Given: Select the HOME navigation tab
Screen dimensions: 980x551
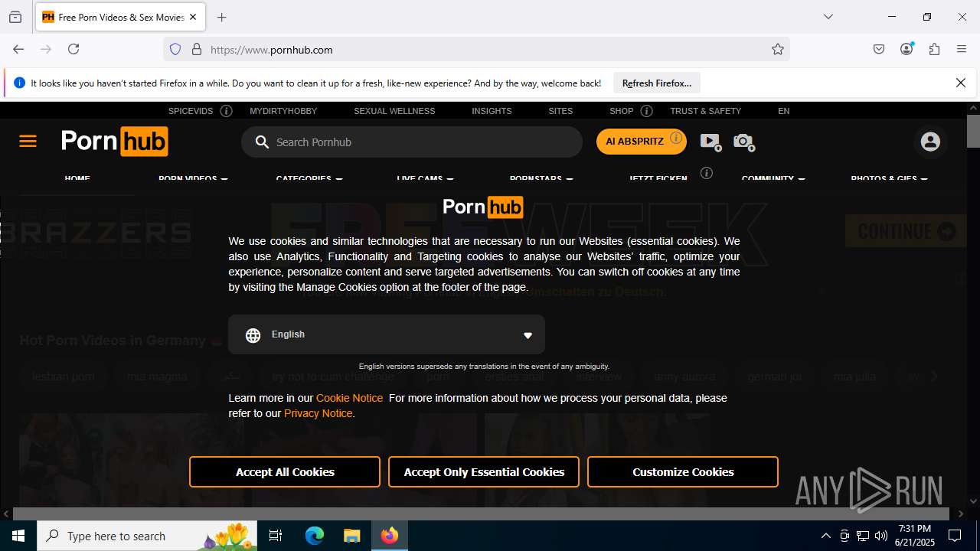Looking at the screenshot, I should coord(77,178).
